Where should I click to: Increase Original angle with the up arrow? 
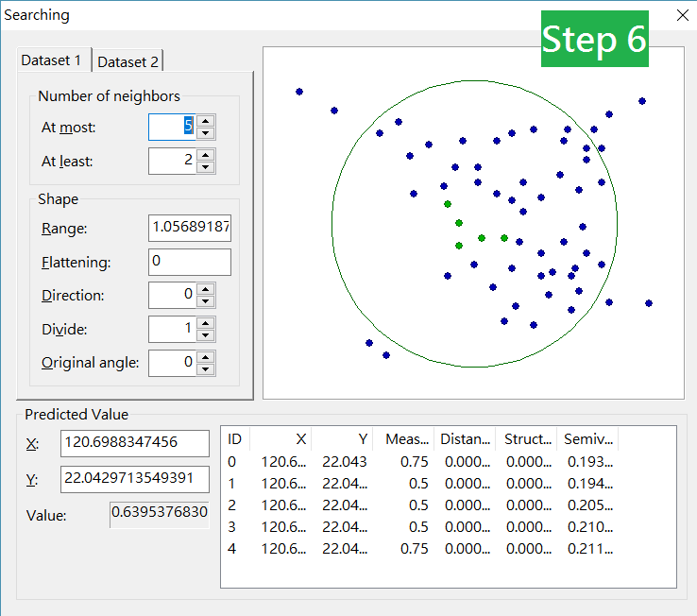[205, 356]
